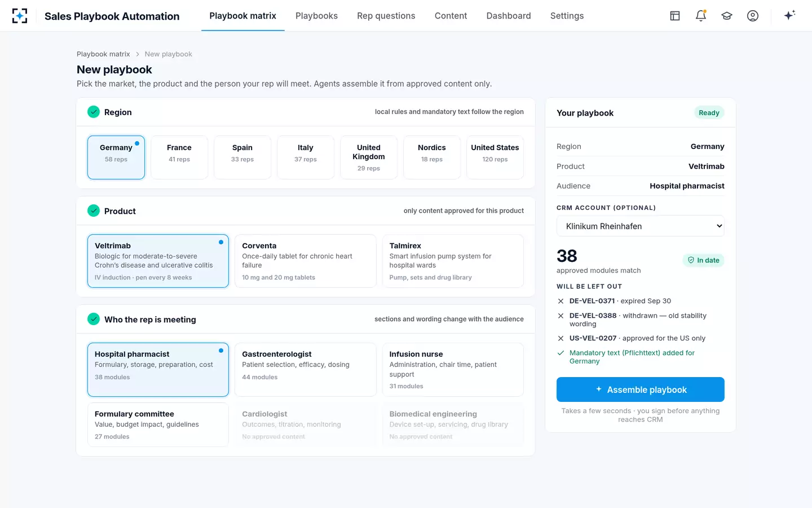Open the notifications bell

(x=701, y=16)
